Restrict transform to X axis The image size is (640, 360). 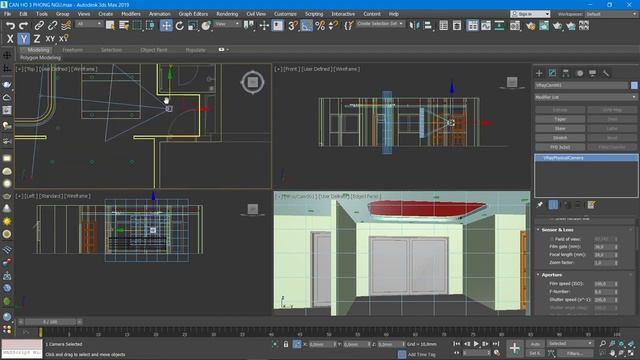[x=10, y=39]
